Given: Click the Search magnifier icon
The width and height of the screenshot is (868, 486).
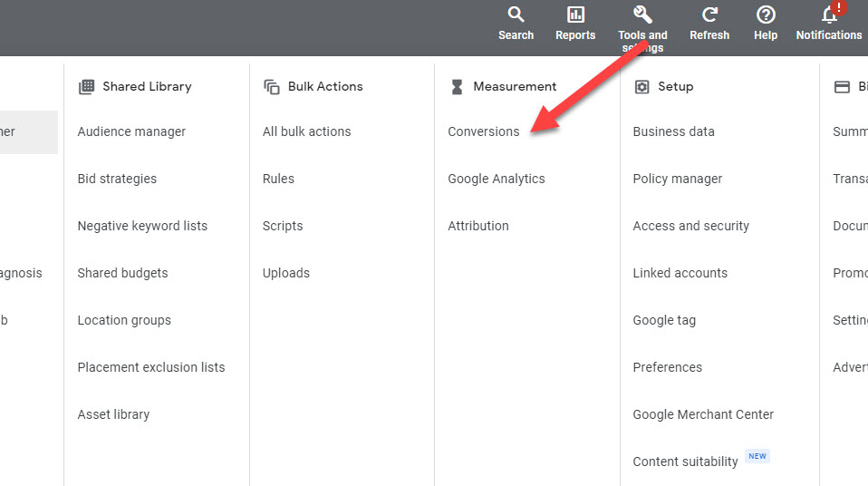Looking at the screenshot, I should pos(516,15).
